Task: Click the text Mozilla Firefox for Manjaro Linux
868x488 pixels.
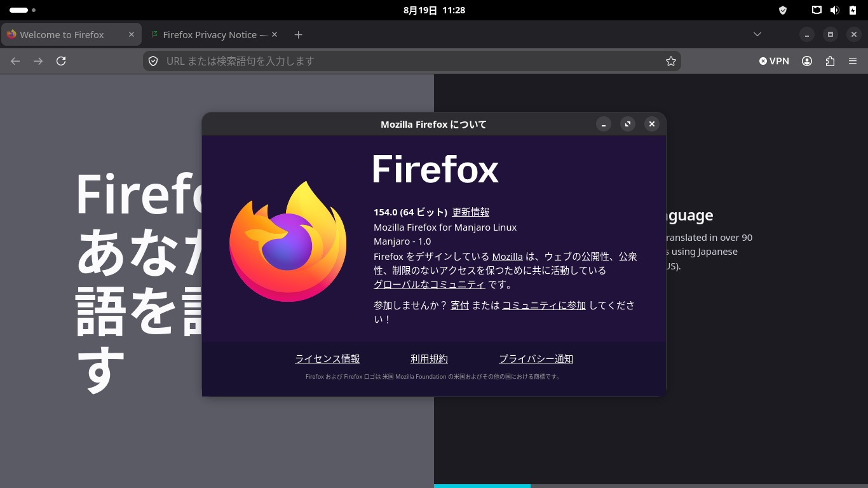Action: tap(445, 227)
